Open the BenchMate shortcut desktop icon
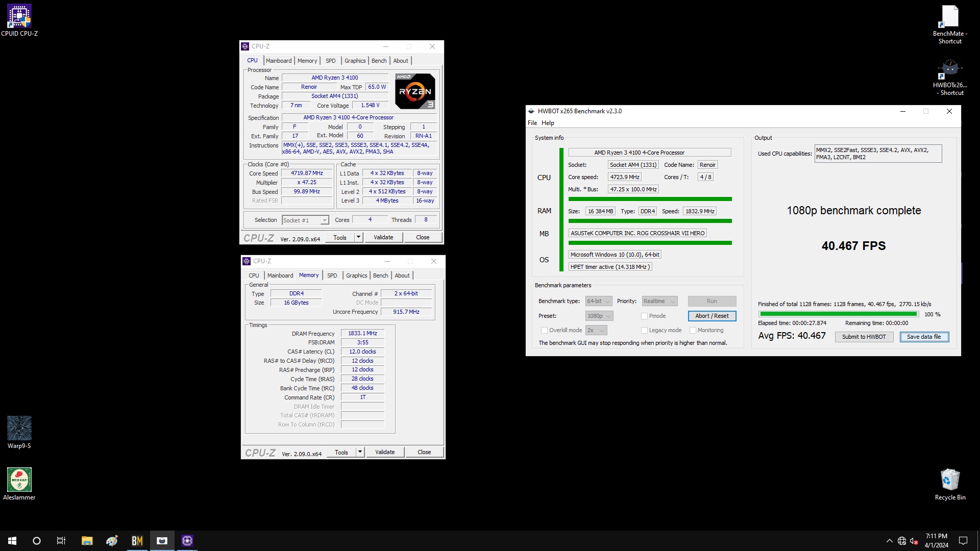 pyautogui.click(x=950, y=24)
